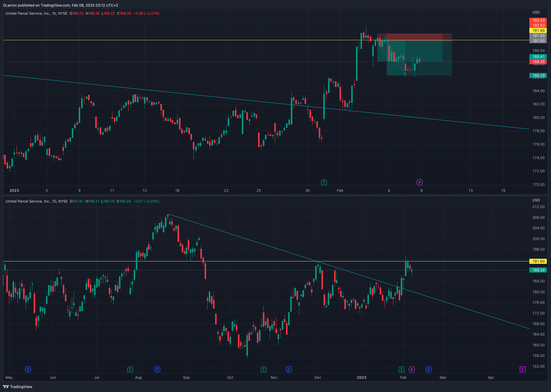Viewport: 551px width, 392px height.
Task: Click the green 188.41 price label
Action: coord(538,57)
